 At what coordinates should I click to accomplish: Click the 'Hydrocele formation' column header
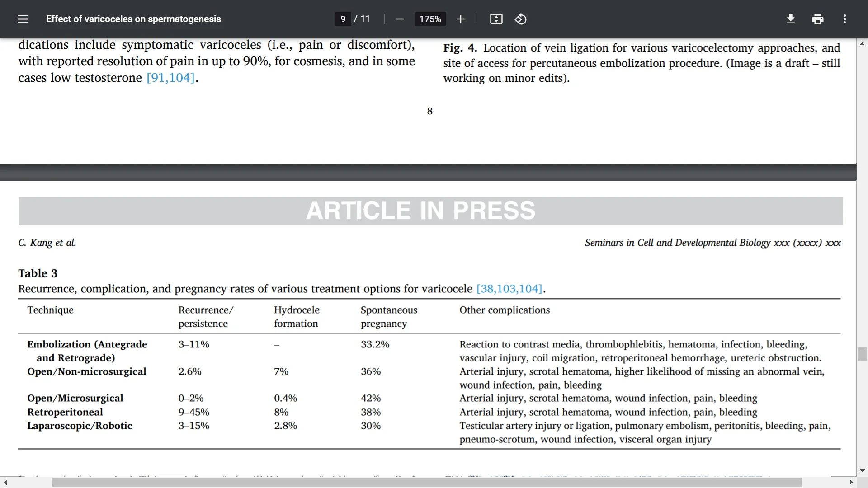pos(297,317)
